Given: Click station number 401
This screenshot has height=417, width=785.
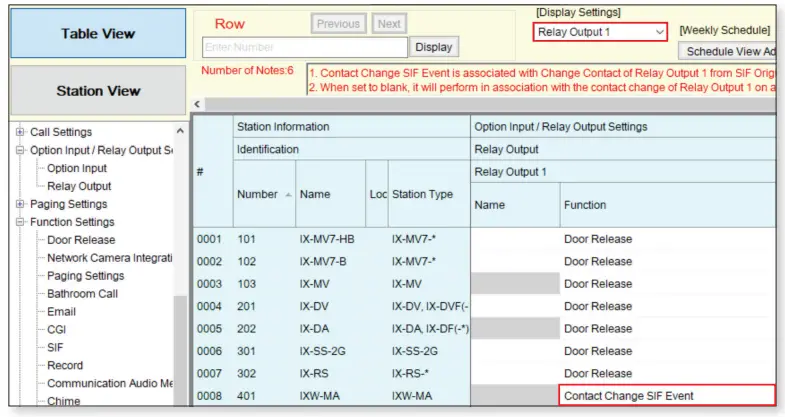Looking at the screenshot, I should click(x=246, y=396).
